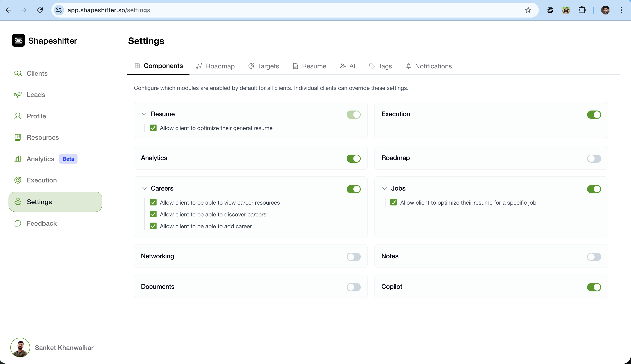631x364 pixels.
Task: Select the Leads sidebar icon
Action: click(x=18, y=95)
